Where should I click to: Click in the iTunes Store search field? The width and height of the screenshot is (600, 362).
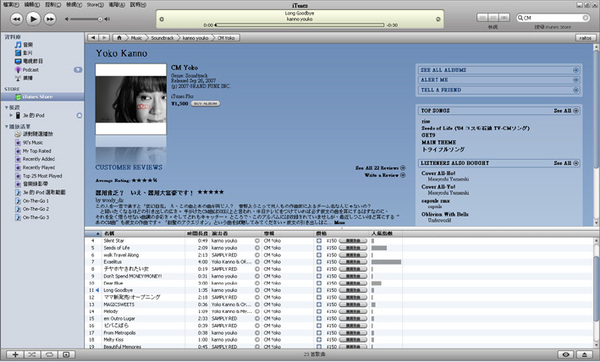tap(553, 18)
